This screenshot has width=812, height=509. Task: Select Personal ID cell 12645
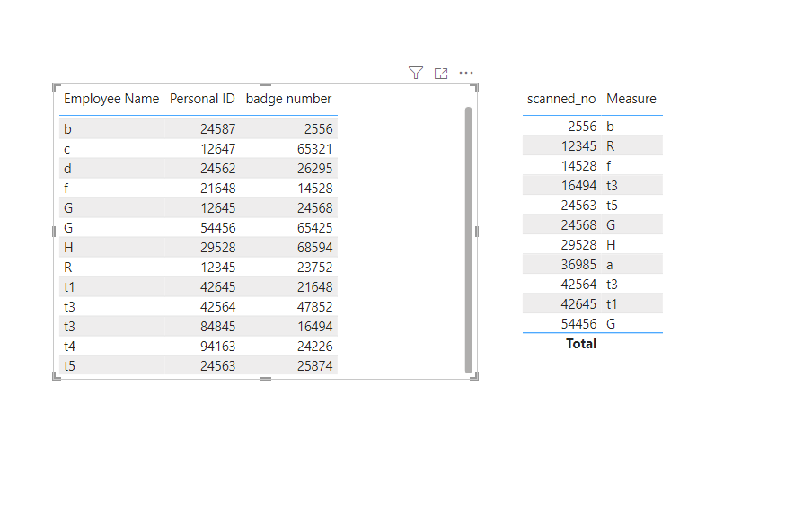(x=218, y=207)
